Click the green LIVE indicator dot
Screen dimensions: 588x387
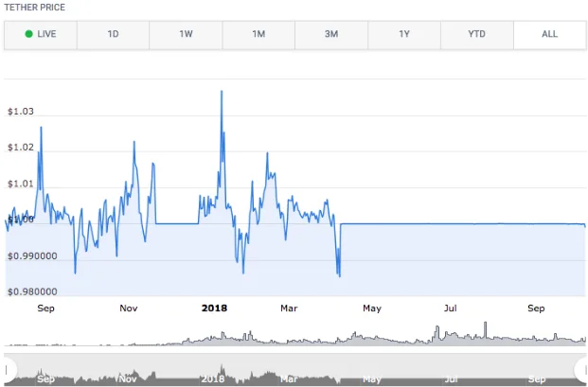click(29, 34)
